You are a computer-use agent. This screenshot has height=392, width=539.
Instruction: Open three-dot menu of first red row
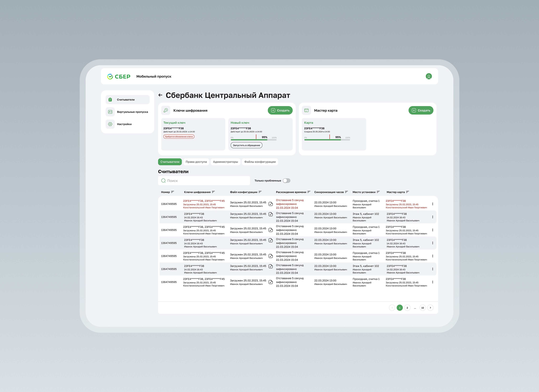click(x=433, y=204)
